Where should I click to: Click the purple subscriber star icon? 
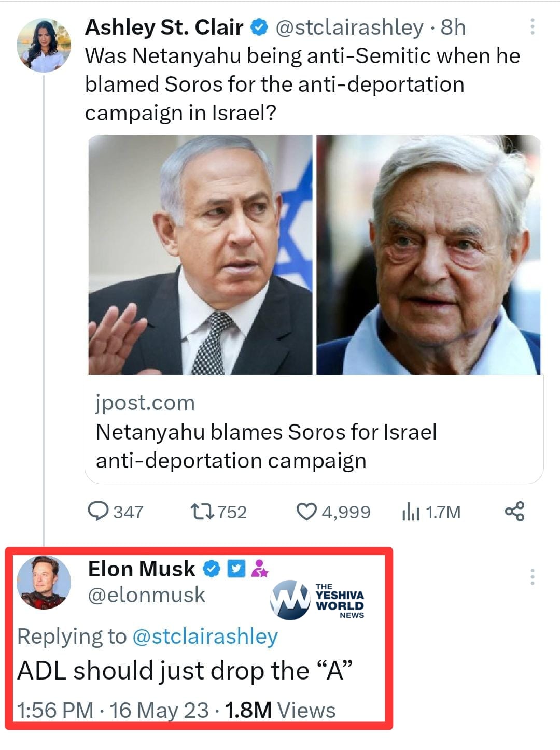pyautogui.click(x=259, y=569)
